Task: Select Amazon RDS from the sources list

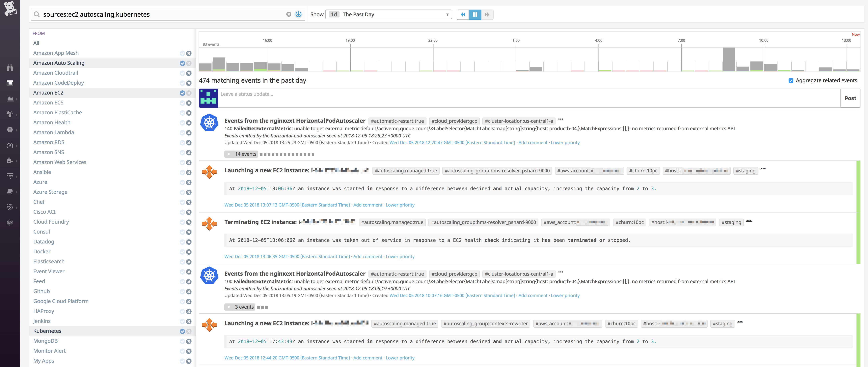Action: (x=48, y=142)
